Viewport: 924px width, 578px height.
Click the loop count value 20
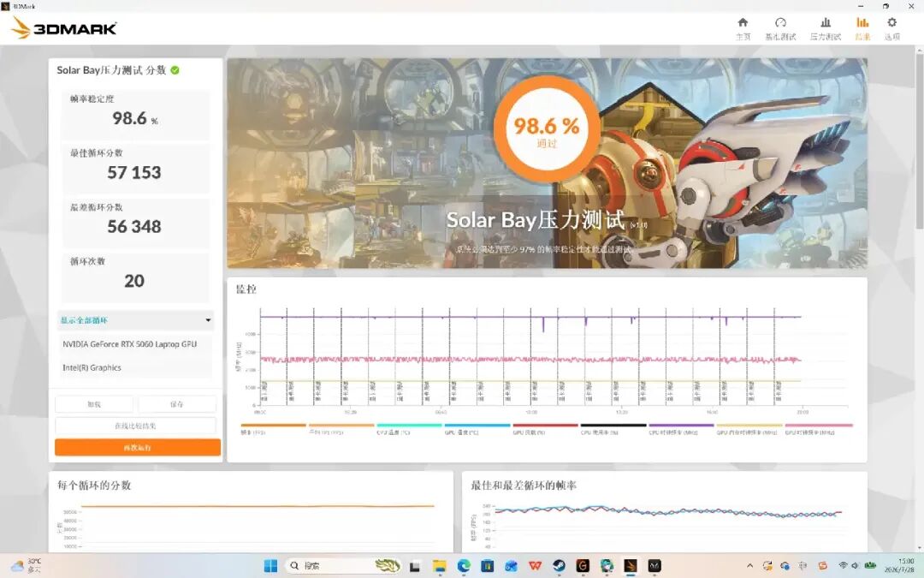[134, 281]
